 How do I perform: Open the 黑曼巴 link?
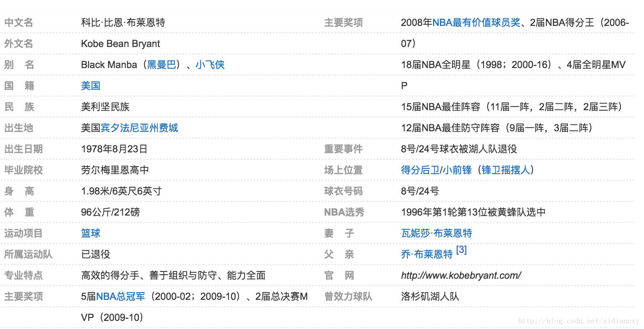[x=161, y=65]
